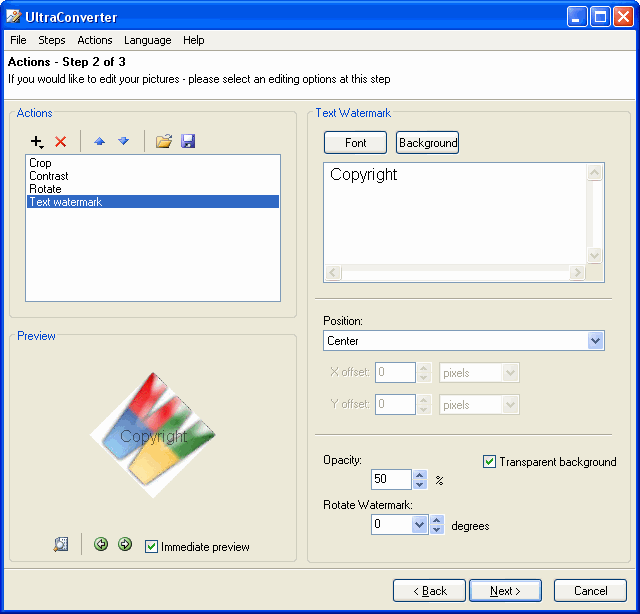This screenshot has height=614, width=640.
Task: Click the Font button
Action: [356, 142]
